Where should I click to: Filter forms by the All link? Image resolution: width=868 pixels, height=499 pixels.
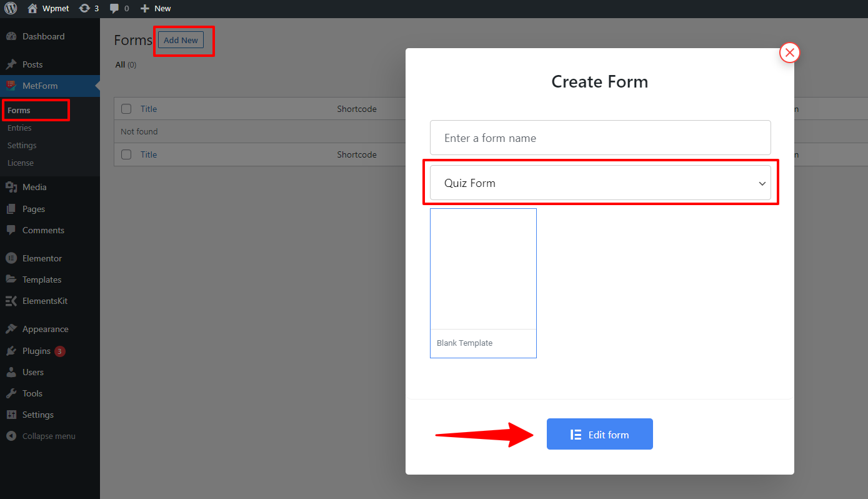[121, 65]
